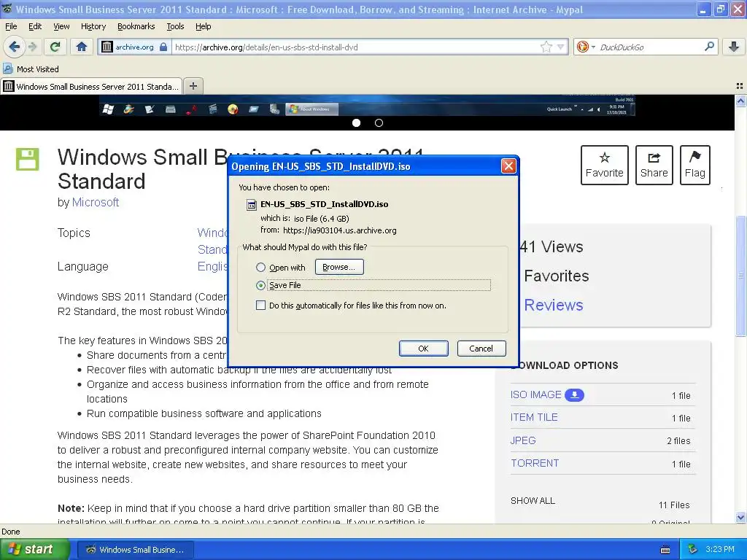Open the View menu

[61, 26]
